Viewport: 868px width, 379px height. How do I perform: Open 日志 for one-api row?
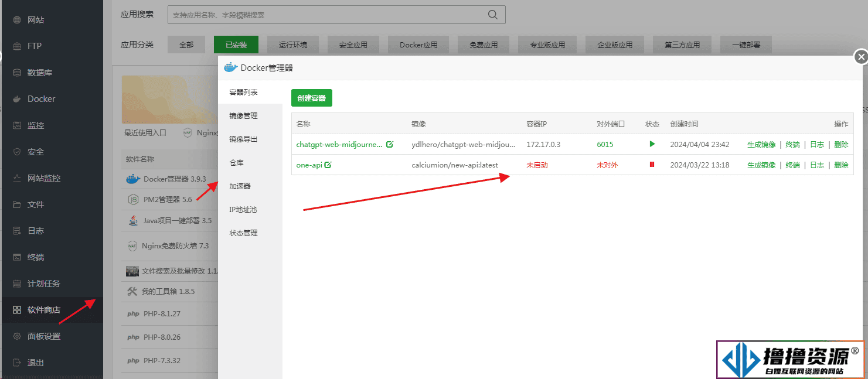pos(817,165)
